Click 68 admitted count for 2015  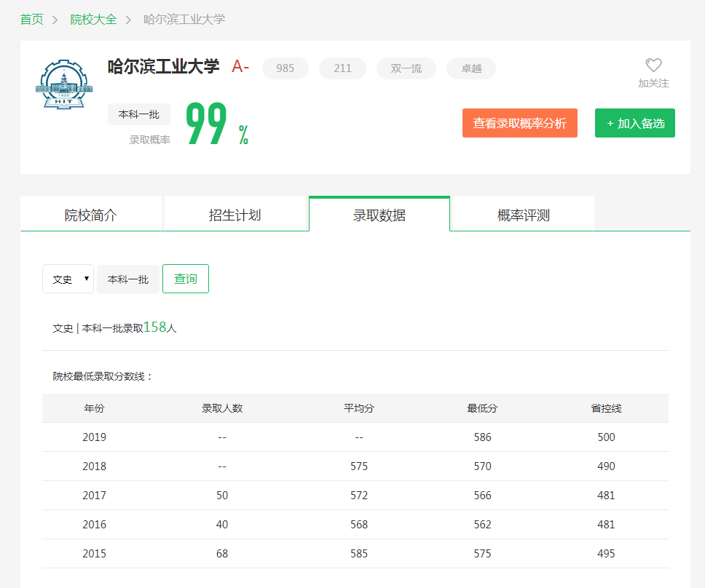222,554
